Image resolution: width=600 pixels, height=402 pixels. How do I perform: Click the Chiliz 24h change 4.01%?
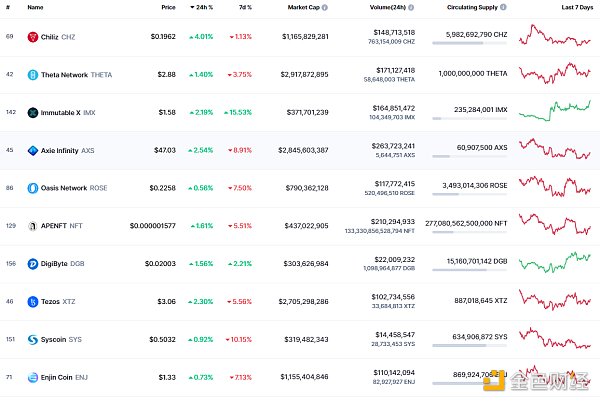click(201, 37)
